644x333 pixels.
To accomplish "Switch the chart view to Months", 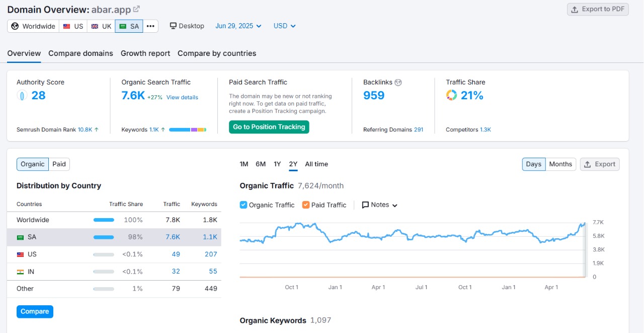I will (560, 164).
